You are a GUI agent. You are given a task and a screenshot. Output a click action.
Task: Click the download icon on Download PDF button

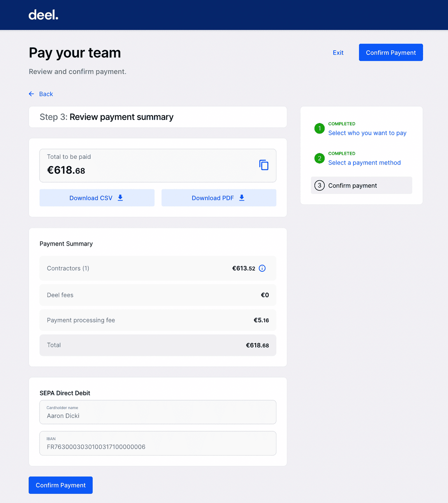click(x=242, y=198)
